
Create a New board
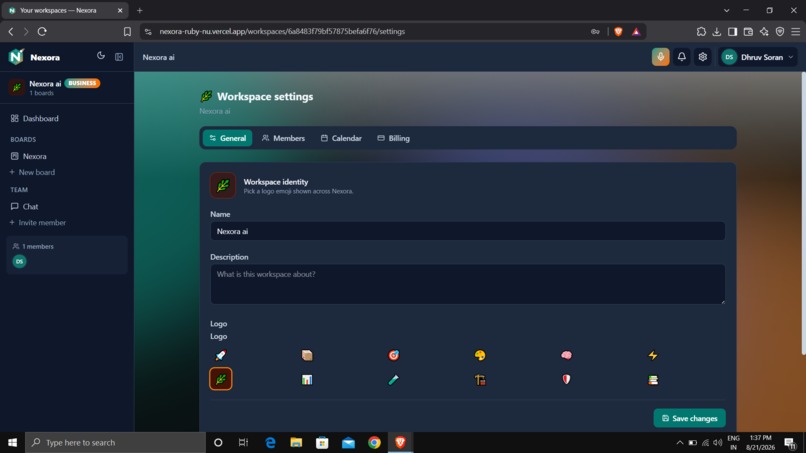click(x=32, y=172)
